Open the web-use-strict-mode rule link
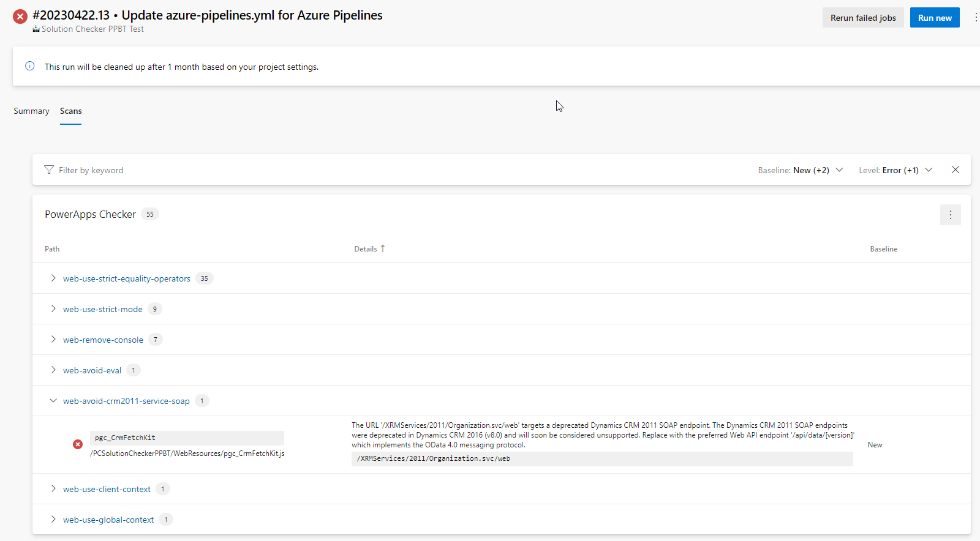Screen dimensions: 980x541 pyautogui.click(x=103, y=309)
